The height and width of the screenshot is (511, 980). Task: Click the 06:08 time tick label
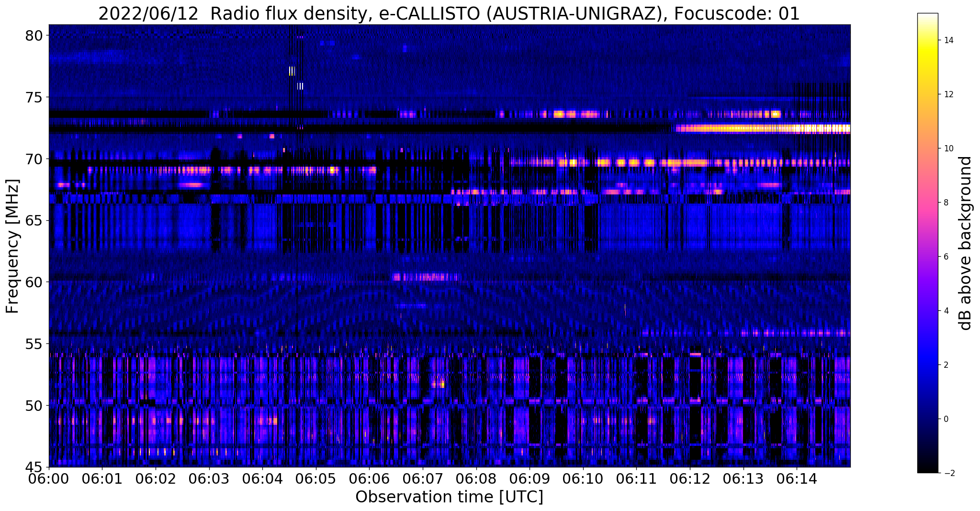(476, 478)
